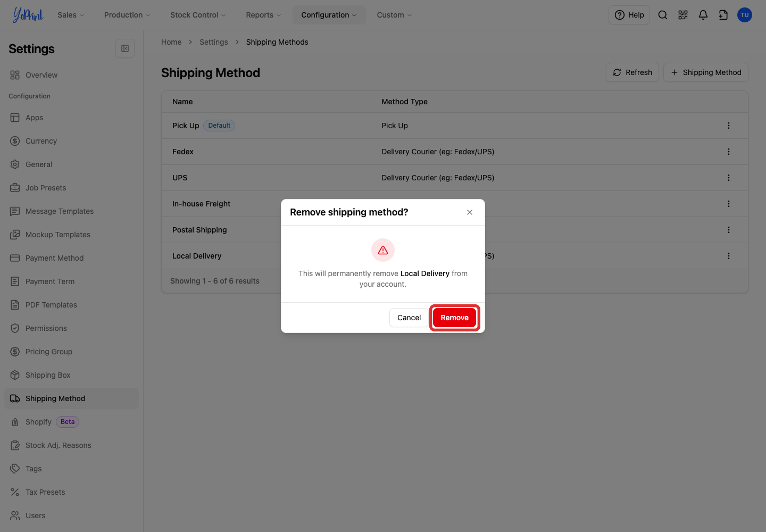Open Users settings
The height and width of the screenshot is (532, 766).
point(71,516)
